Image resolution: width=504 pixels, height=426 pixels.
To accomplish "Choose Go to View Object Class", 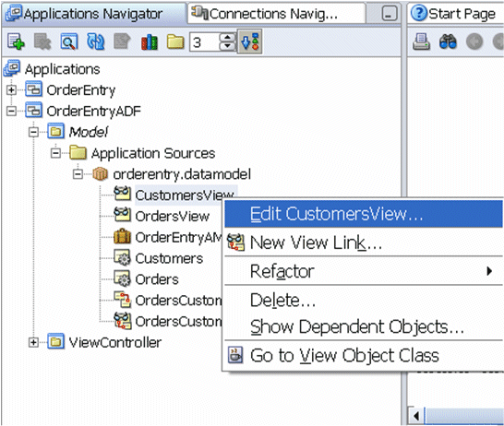I will point(363,355).
